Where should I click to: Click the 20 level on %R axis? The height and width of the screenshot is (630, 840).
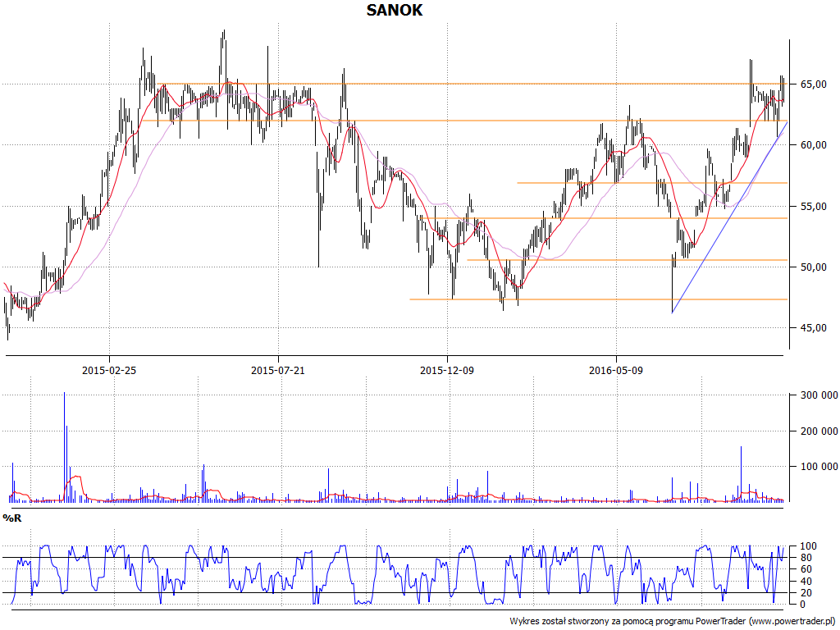806,592
